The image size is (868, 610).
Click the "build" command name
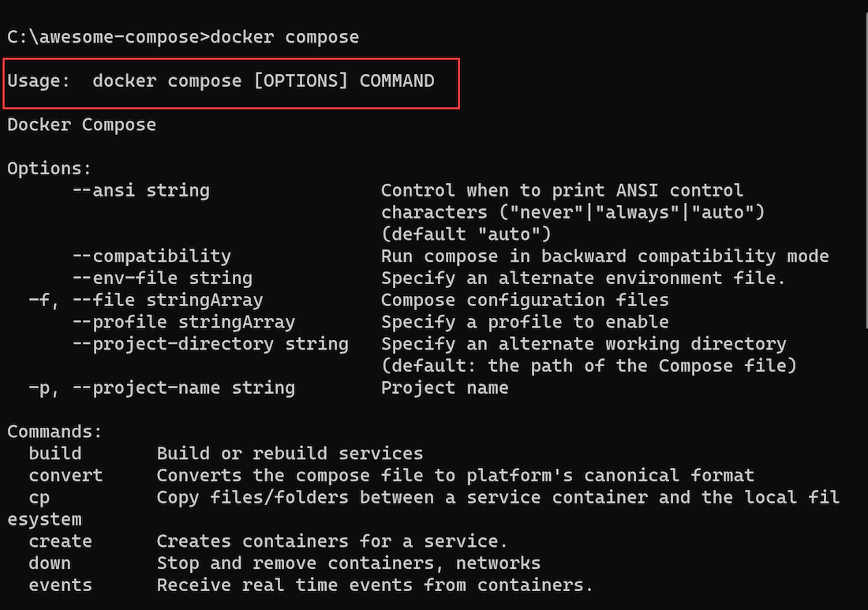click(55, 453)
